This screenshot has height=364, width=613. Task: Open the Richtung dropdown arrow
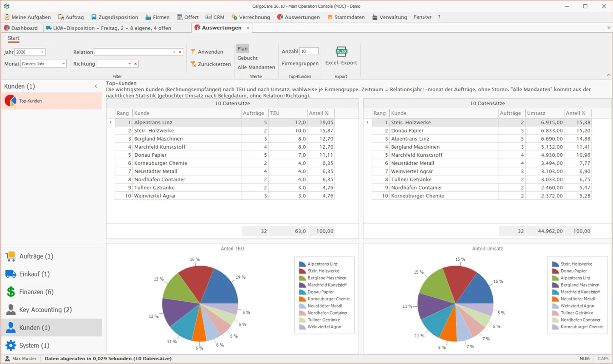tap(129, 64)
